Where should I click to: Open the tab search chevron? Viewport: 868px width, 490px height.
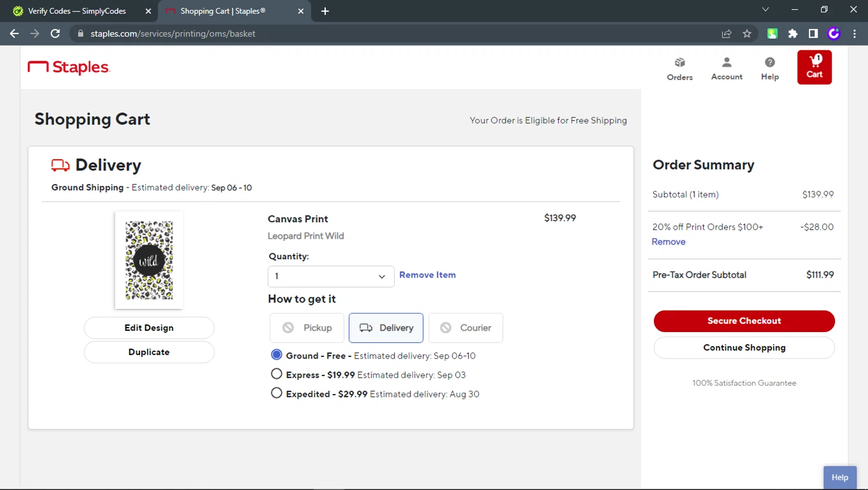point(765,9)
